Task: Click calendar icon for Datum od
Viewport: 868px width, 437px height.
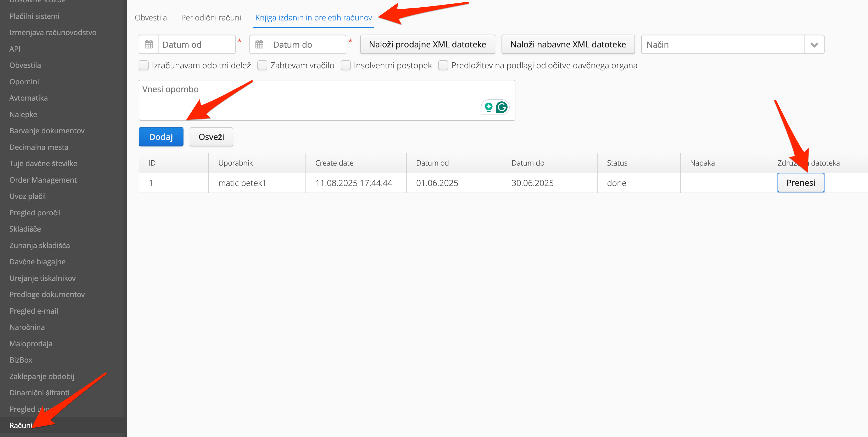Action: (x=149, y=44)
